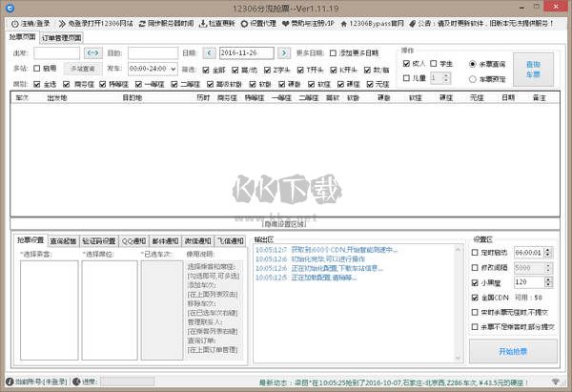Viewport: 572px width, 392px height.
Task: Go to previous date arrow
Action: pos(209,52)
